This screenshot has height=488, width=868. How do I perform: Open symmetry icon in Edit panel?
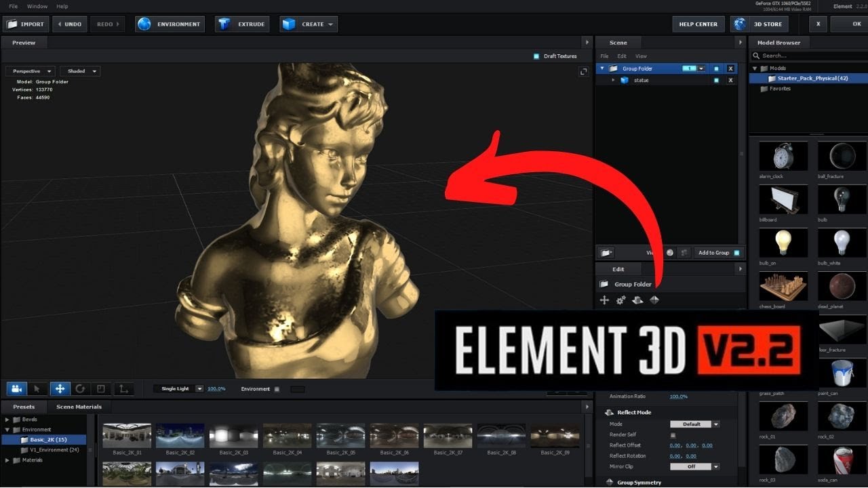pyautogui.click(x=654, y=300)
